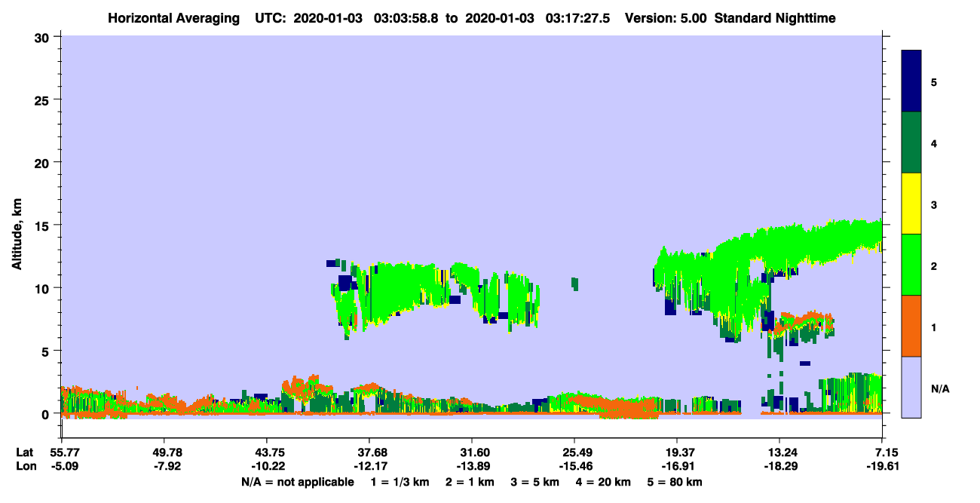Image resolution: width=980 pixels, height=503 pixels.
Task: Click the colorbar label 'N/A'
Action: 940,388
